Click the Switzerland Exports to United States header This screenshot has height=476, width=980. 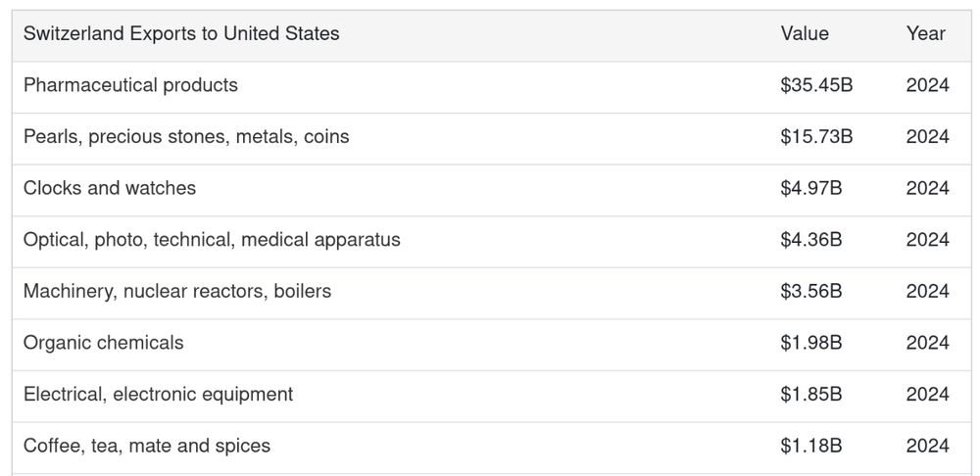(x=181, y=33)
